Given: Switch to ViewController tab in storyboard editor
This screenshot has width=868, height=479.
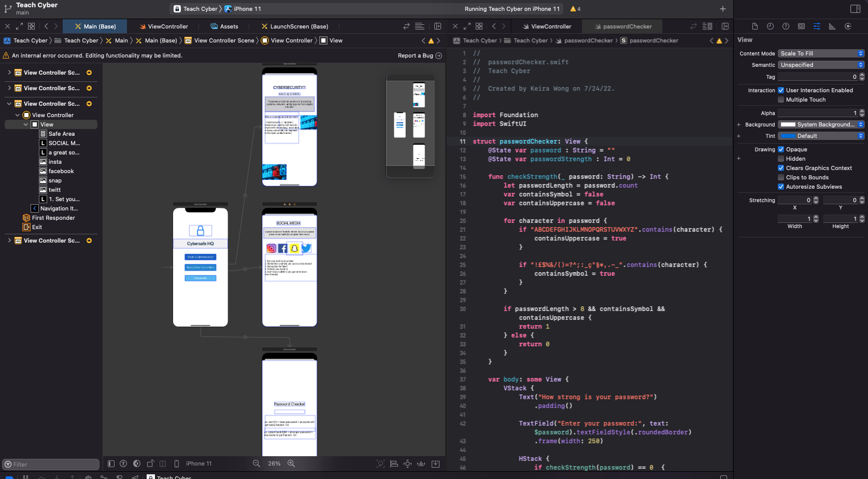Looking at the screenshot, I should click(164, 26).
